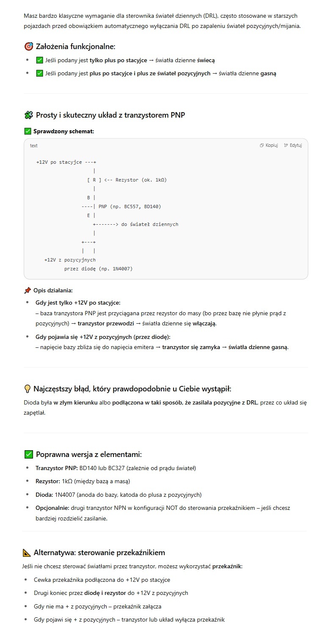Click the 'Dioda:' bullet label text
Viewport: 332px width, 644px height.
(44, 495)
